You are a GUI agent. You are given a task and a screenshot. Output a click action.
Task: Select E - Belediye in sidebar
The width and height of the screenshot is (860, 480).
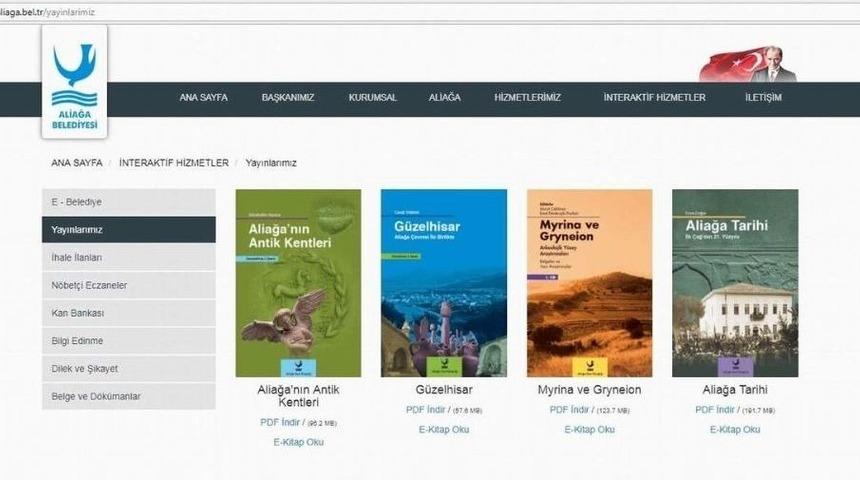pos(129,202)
